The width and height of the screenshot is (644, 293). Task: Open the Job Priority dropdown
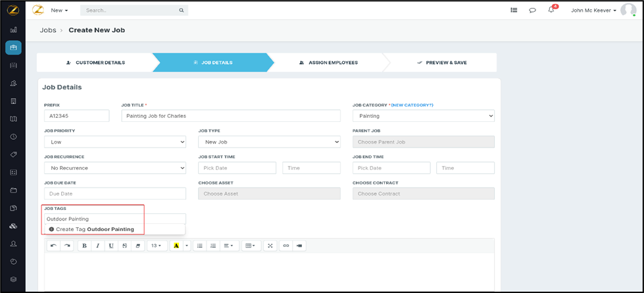pyautogui.click(x=115, y=142)
